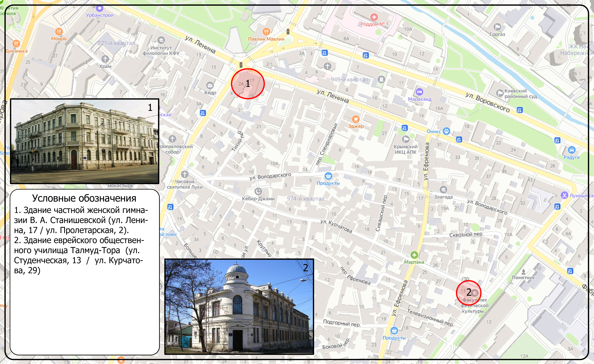Viewport: 594px width, 364px height.
Task: Click the Роддом № 1 hospital icon
Action: [x=374, y=17]
